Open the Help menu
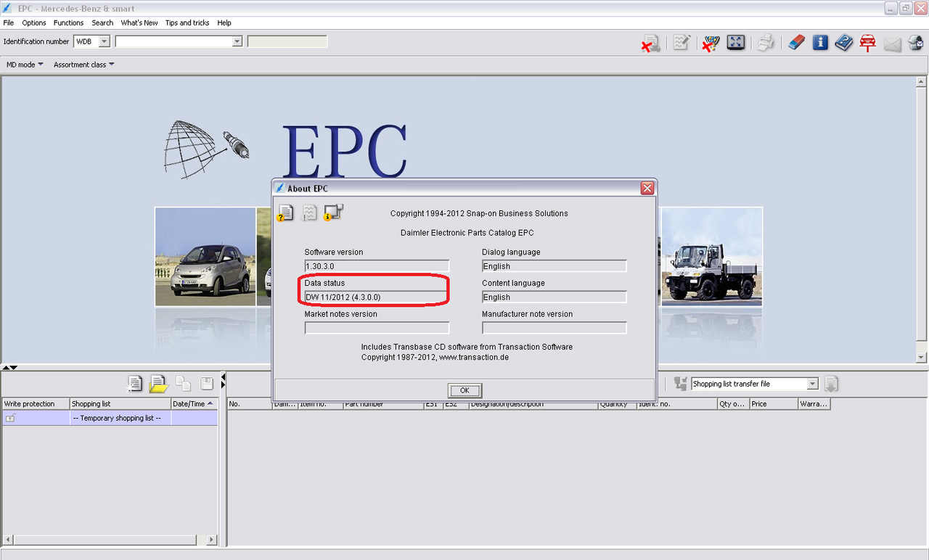Viewport: 929px width, 560px height. click(224, 22)
